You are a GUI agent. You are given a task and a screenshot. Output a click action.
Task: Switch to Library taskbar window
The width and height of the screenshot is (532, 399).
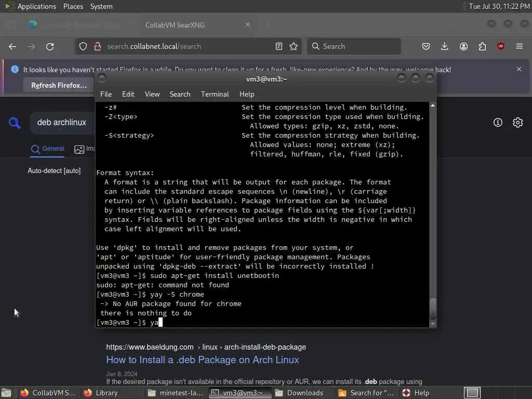[x=101, y=393]
